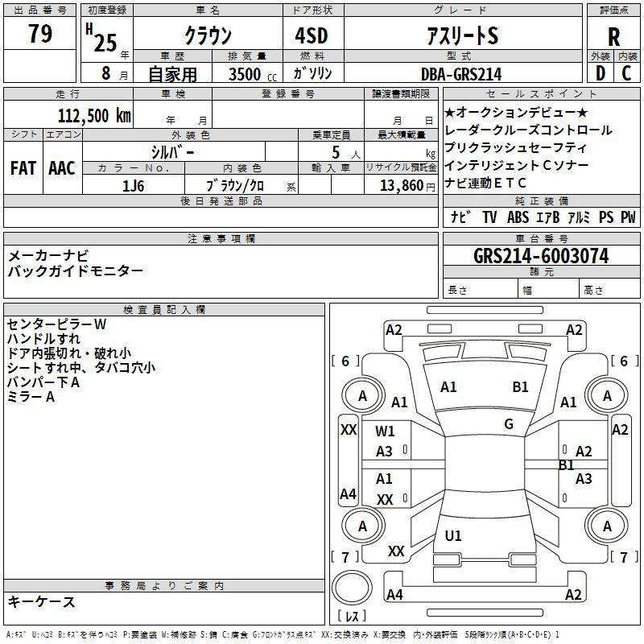
Task: Select the mileage 112,500 km
Action: pyautogui.click(x=94, y=115)
